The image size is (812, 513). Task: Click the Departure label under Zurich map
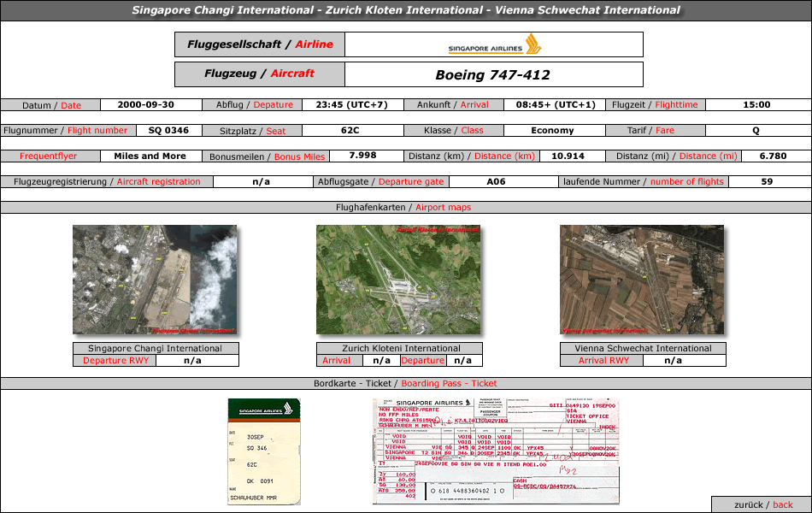click(422, 361)
